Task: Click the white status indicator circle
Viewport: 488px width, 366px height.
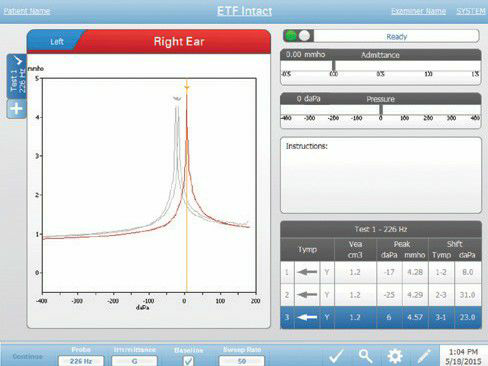Action: 304,36
